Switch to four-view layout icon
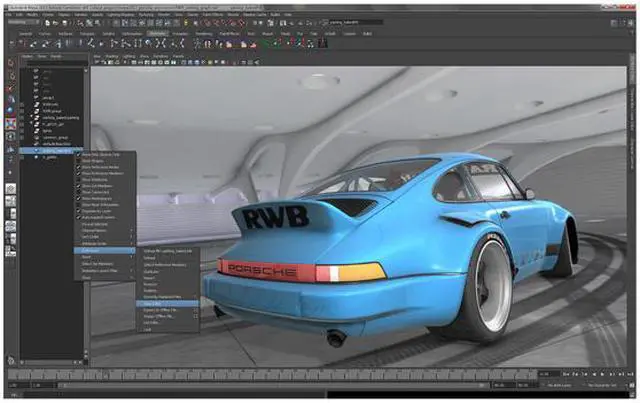This screenshot has height=403, width=640. [x=11, y=201]
